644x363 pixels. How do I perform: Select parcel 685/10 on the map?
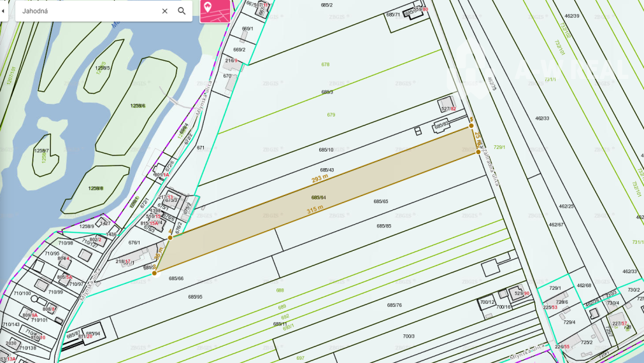[x=326, y=150]
